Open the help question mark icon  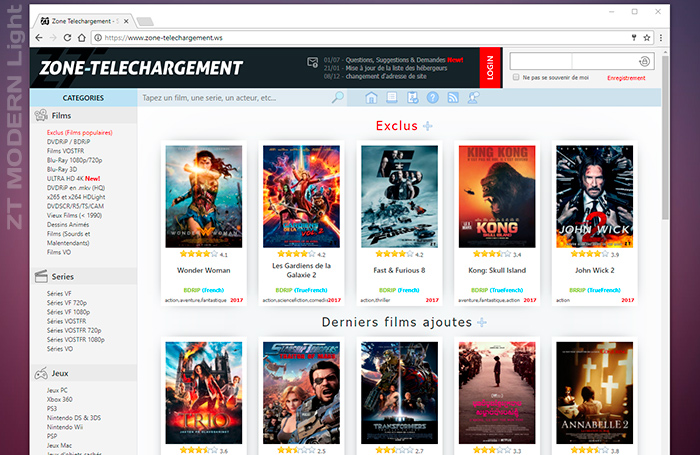click(433, 97)
